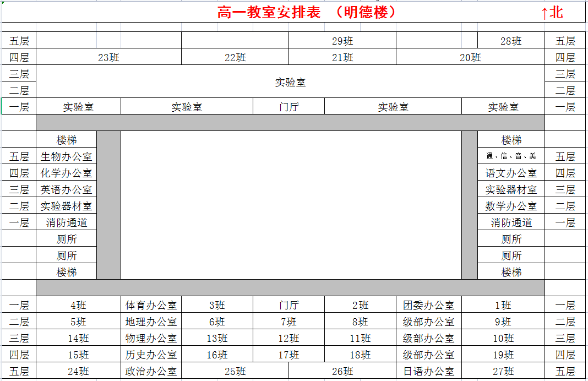Image resolution: width=588 pixels, height=381 pixels.
Task: Click the 20班 cell on fourth floor
Action: [x=470, y=57]
